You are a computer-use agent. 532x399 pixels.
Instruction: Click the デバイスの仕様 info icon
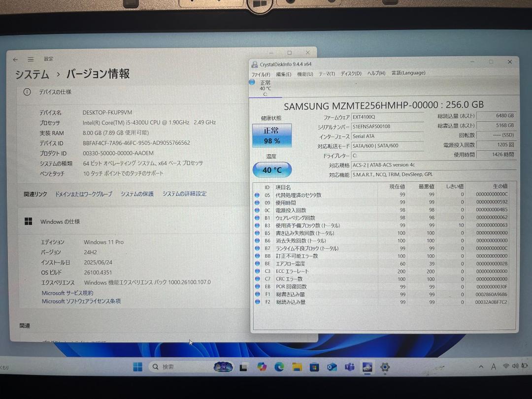(27, 92)
